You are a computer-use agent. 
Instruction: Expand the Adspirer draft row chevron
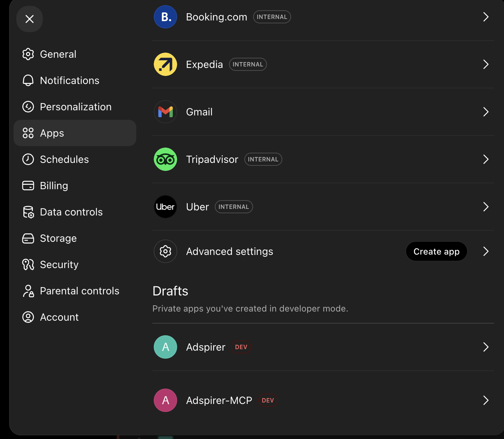pyautogui.click(x=486, y=347)
